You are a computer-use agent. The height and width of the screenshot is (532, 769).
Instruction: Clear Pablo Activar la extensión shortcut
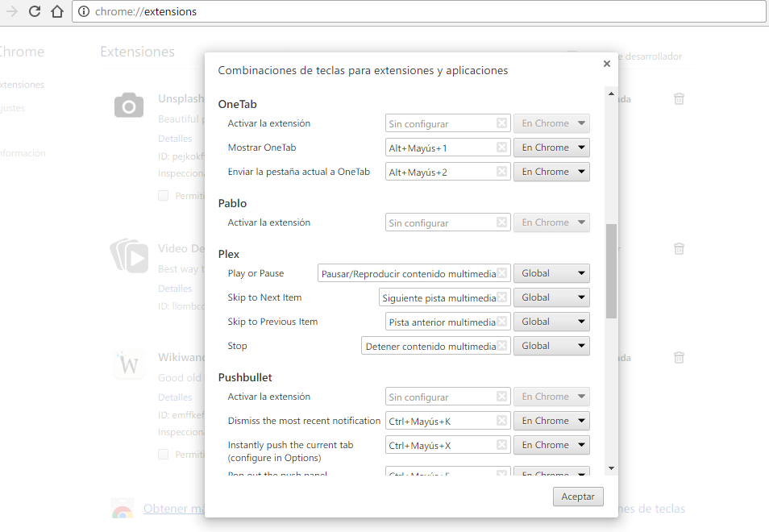point(501,222)
